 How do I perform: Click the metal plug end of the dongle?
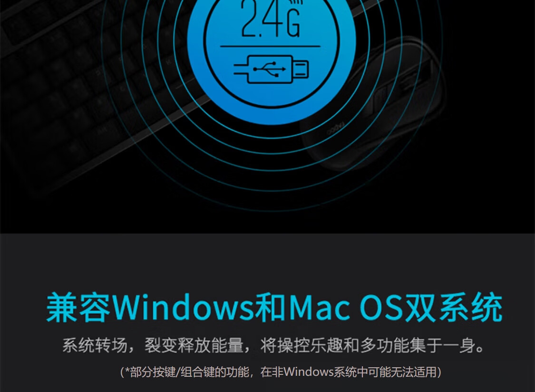[x=301, y=69]
